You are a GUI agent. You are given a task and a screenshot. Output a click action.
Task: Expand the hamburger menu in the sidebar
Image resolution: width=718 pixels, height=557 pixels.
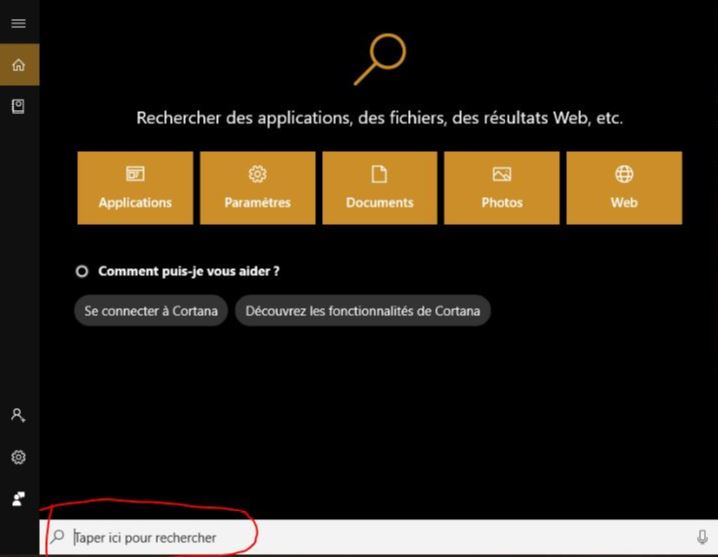(18, 23)
